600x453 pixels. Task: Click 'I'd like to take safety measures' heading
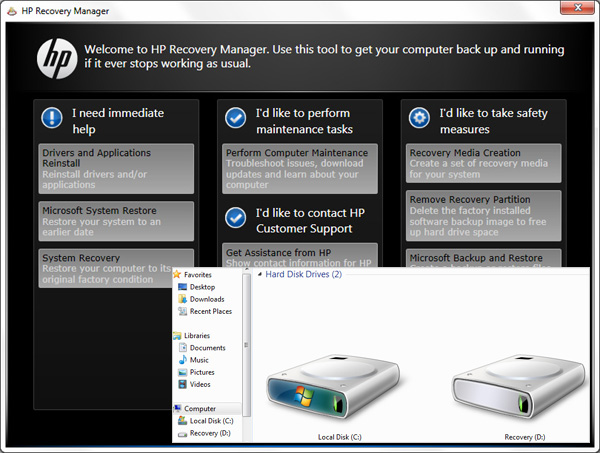pos(493,121)
